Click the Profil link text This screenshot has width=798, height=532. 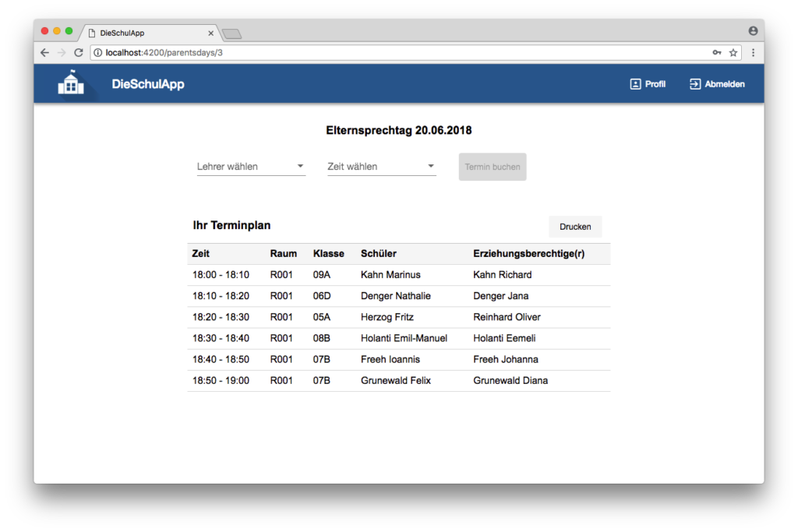pyautogui.click(x=655, y=84)
